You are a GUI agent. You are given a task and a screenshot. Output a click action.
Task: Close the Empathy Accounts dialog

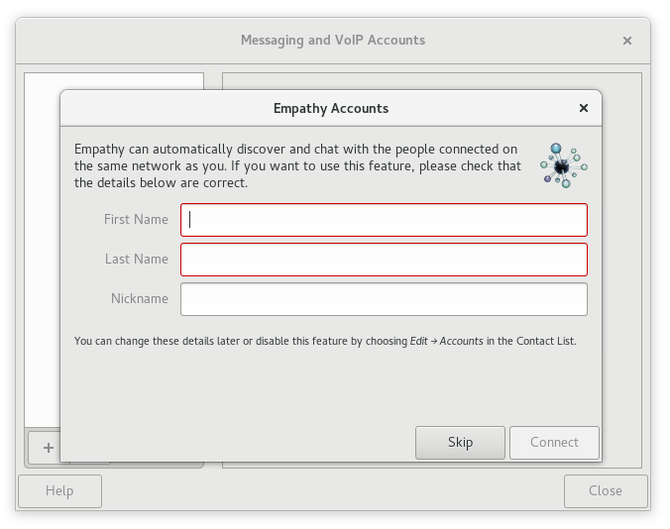pos(583,108)
